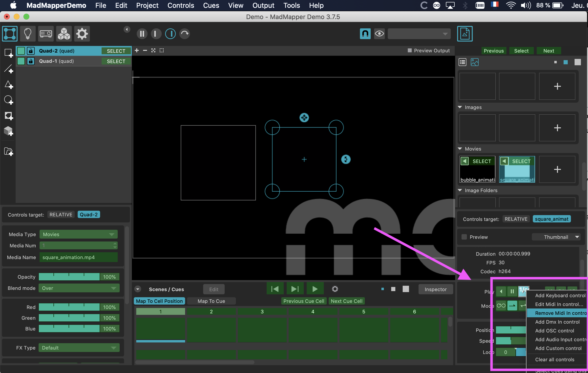Click the Map To Cue button
The image size is (588, 373).
tap(211, 301)
